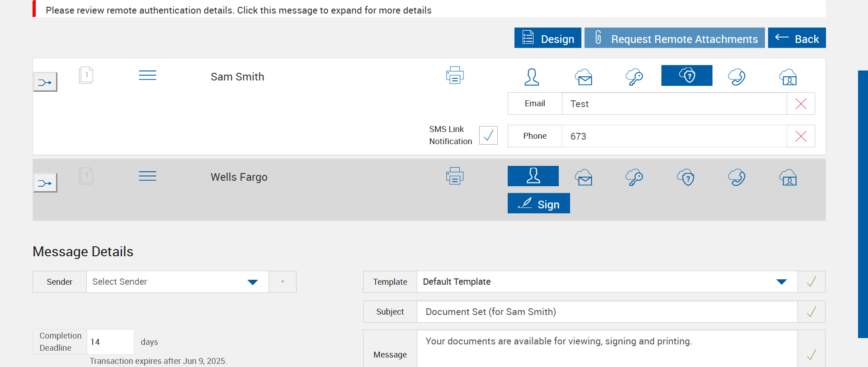Select email authentication icon for Sam Smith
This screenshot has height=367, width=868.
pyautogui.click(x=584, y=77)
